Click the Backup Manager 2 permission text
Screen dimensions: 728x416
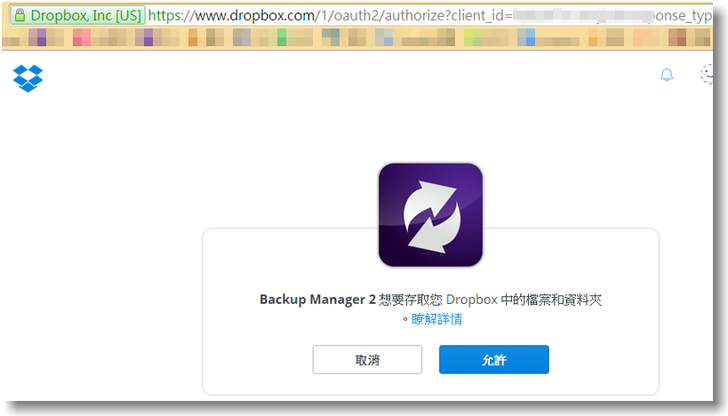(x=430, y=299)
